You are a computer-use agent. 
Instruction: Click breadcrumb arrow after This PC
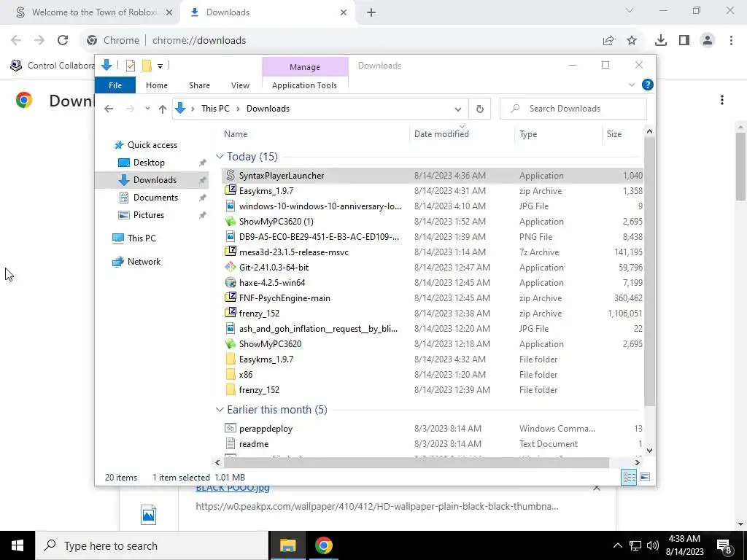tap(238, 109)
